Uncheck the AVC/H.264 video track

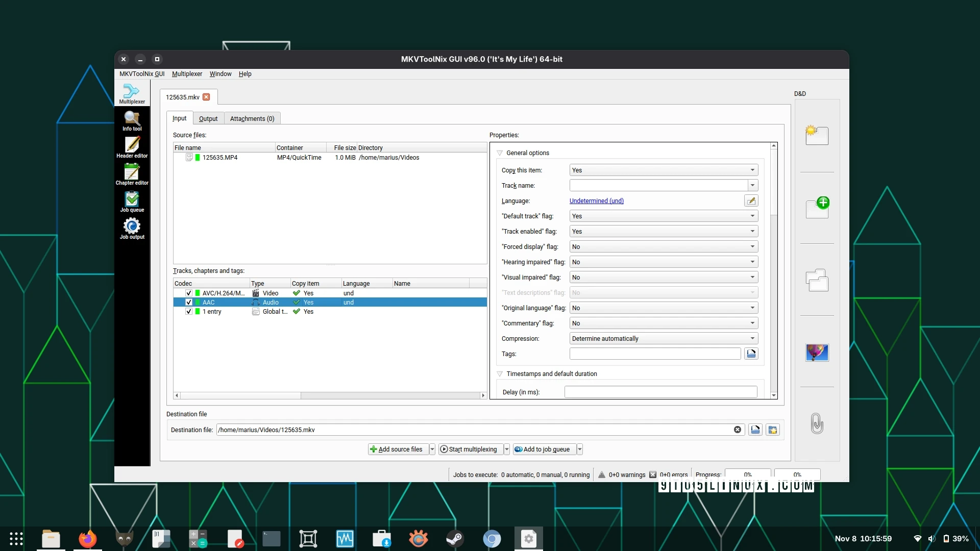[x=188, y=293]
